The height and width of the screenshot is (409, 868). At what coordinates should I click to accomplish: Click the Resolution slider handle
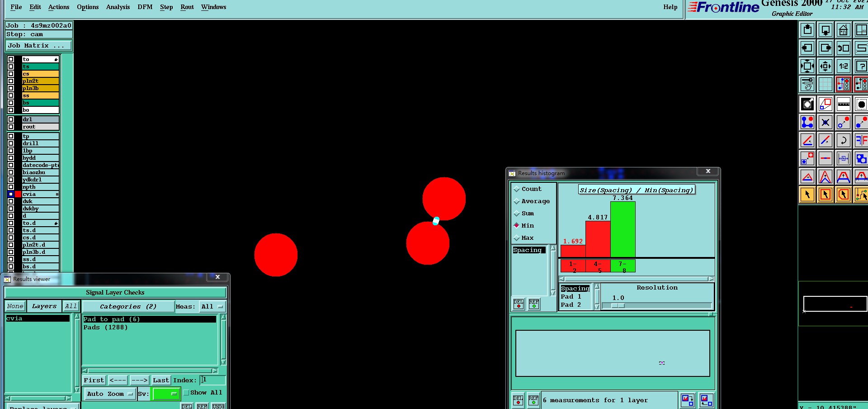618,306
